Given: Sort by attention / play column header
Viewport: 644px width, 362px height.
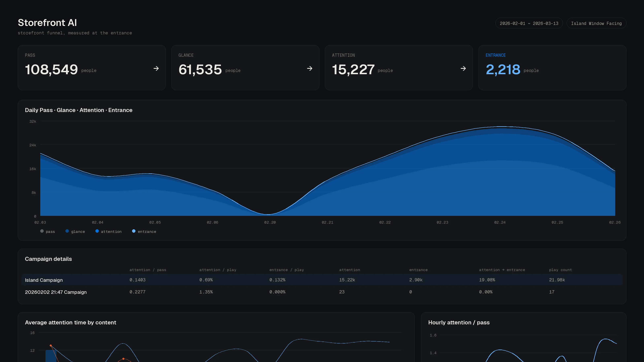Looking at the screenshot, I should click(x=218, y=270).
